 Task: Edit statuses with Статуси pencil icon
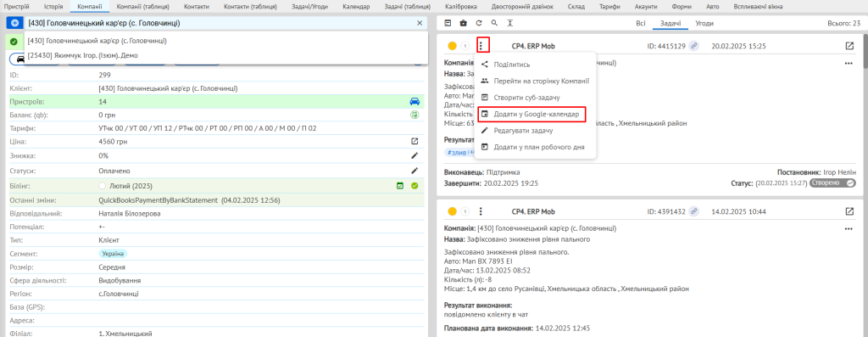tap(415, 171)
